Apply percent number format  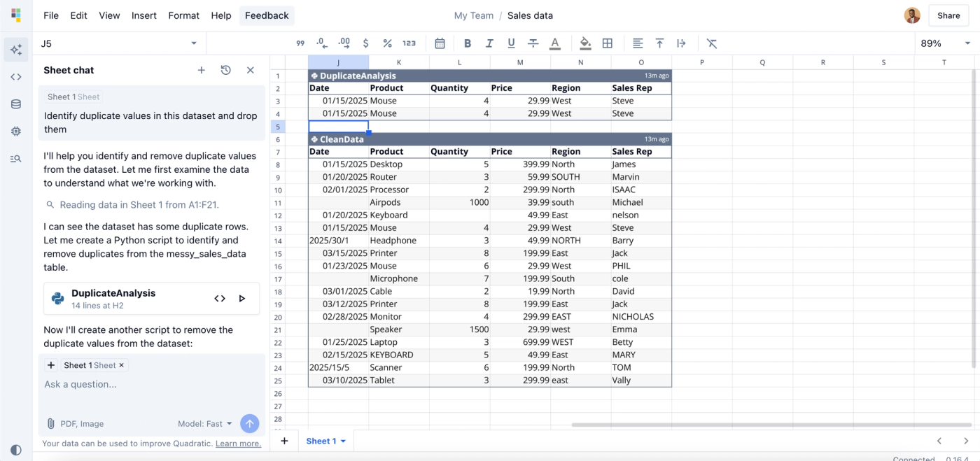[x=387, y=43]
